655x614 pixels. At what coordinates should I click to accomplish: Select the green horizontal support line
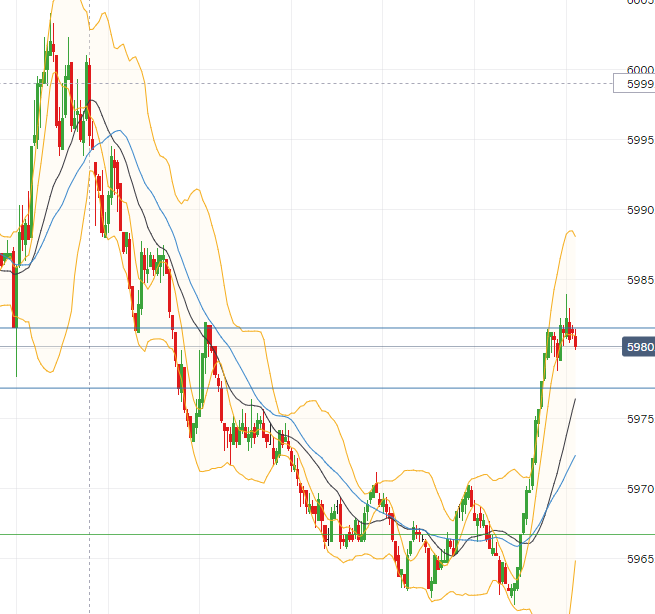pyautogui.click(x=328, y=534)
